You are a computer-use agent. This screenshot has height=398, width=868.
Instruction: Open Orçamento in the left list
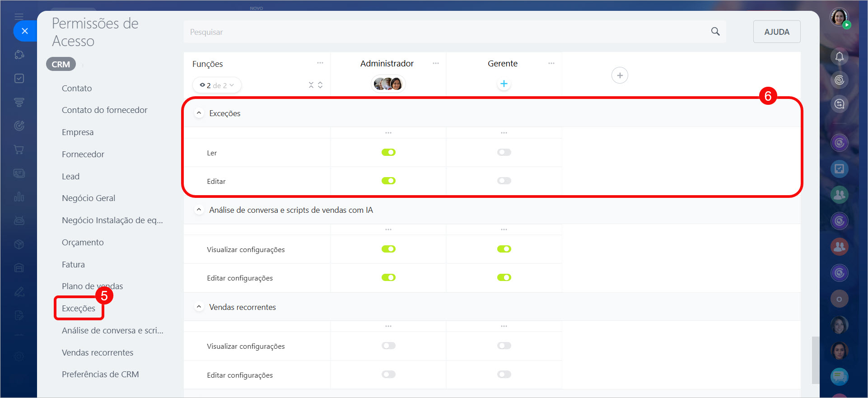[x=83, y=242]
